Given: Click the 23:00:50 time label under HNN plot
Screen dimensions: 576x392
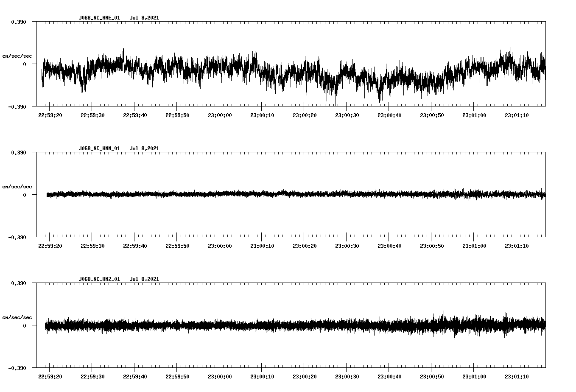Looking at the screenshot, I should click(431, 246).
